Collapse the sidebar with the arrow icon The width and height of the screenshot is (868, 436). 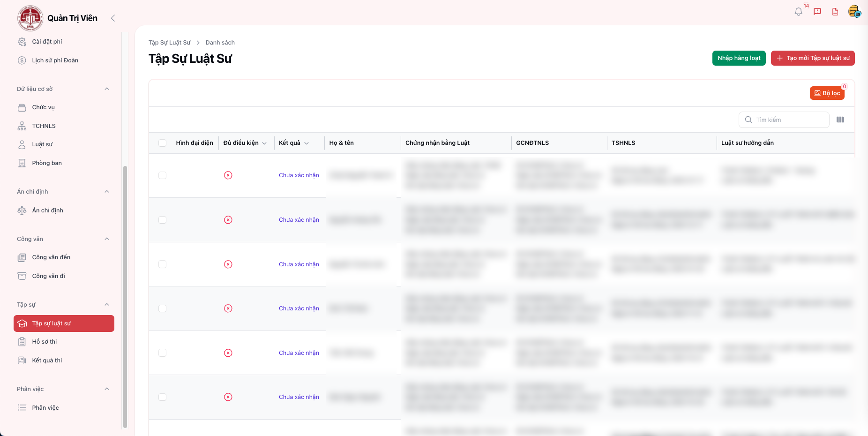click(x=113, y=18)
